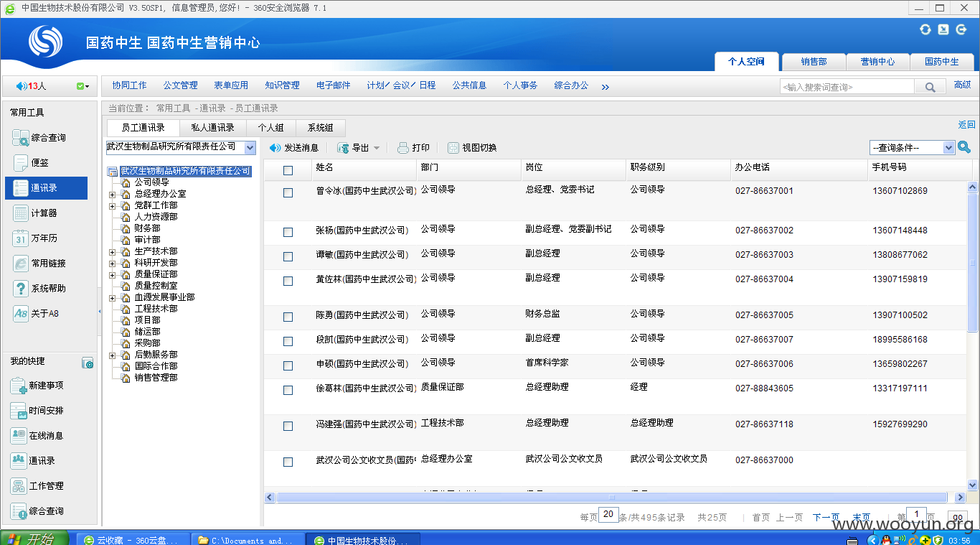This screenshot has height=545, width=980.
Task: Switch to the 私人通讯录 tab
Action: 212,128
